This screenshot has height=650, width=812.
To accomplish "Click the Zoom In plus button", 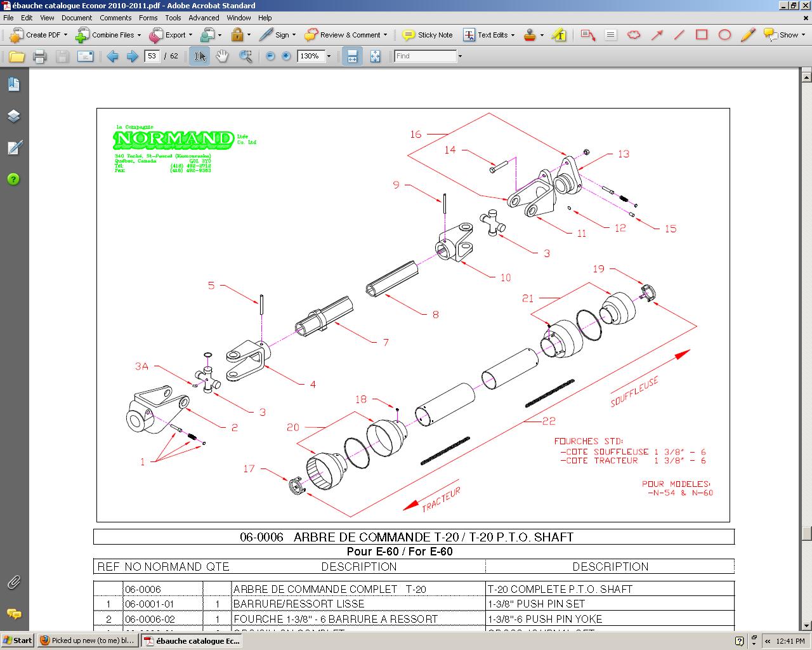I will [286, 56].
